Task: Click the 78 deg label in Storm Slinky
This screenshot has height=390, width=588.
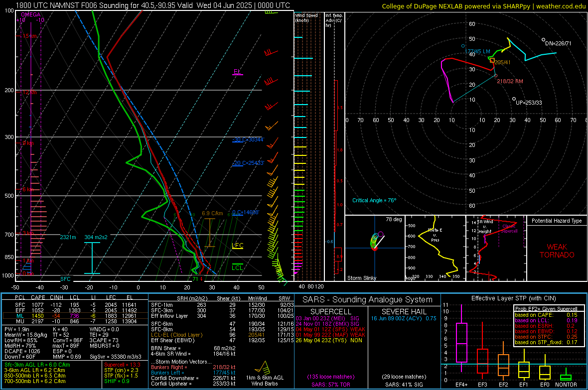Action: [x=394, y=219]
